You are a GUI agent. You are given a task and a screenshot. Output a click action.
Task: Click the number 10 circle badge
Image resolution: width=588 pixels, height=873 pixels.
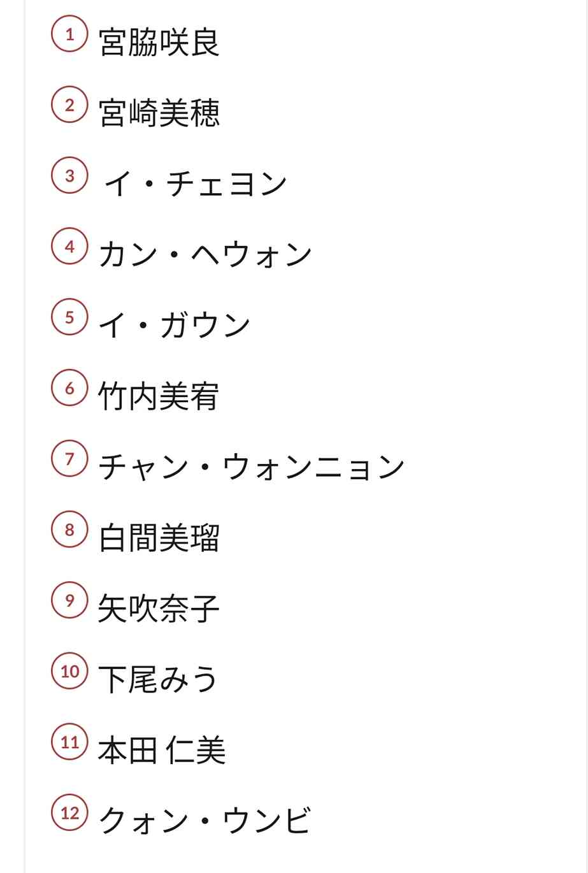[x=69, y=671]
